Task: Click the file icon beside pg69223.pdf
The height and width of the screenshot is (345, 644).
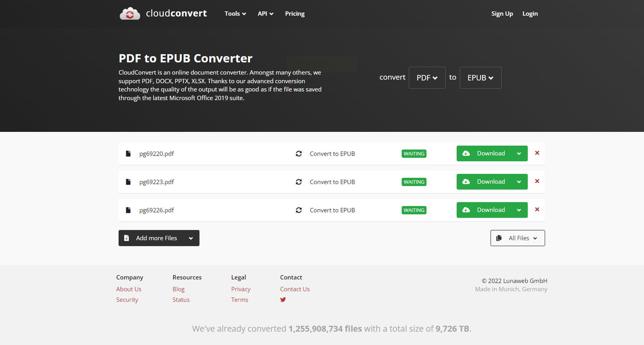Action: click(x=128, y=182)
